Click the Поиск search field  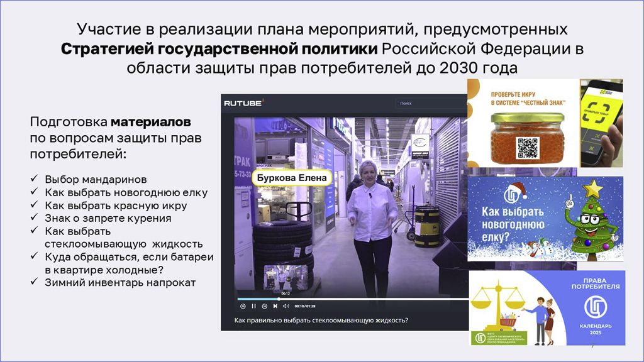click(428, 103)
